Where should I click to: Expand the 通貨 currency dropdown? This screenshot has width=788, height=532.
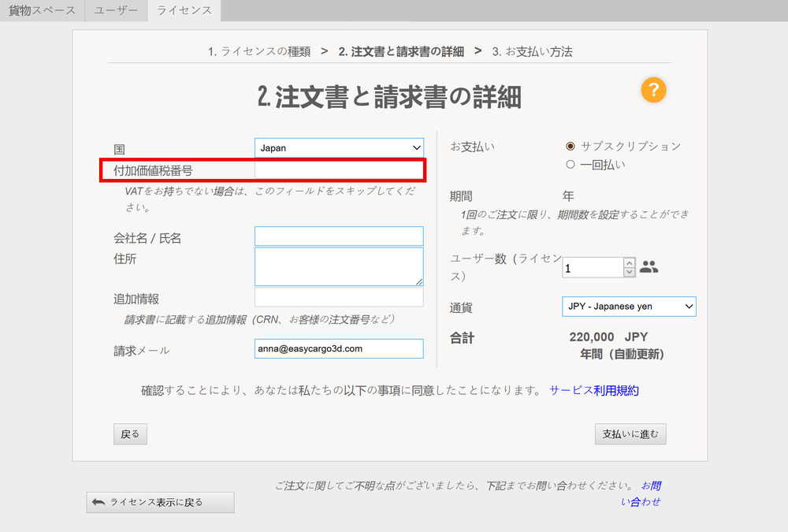click(629, 306)
